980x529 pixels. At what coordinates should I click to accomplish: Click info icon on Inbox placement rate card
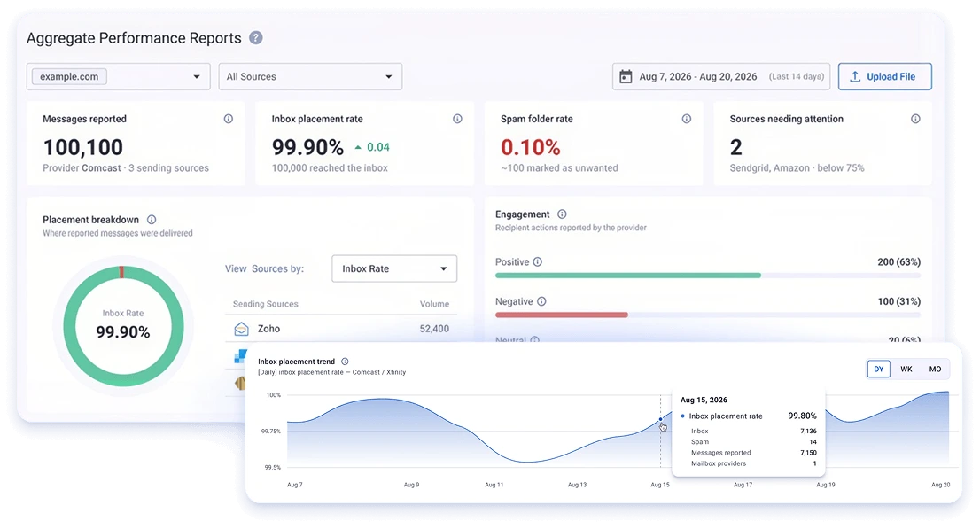click(x=457, y=119)
